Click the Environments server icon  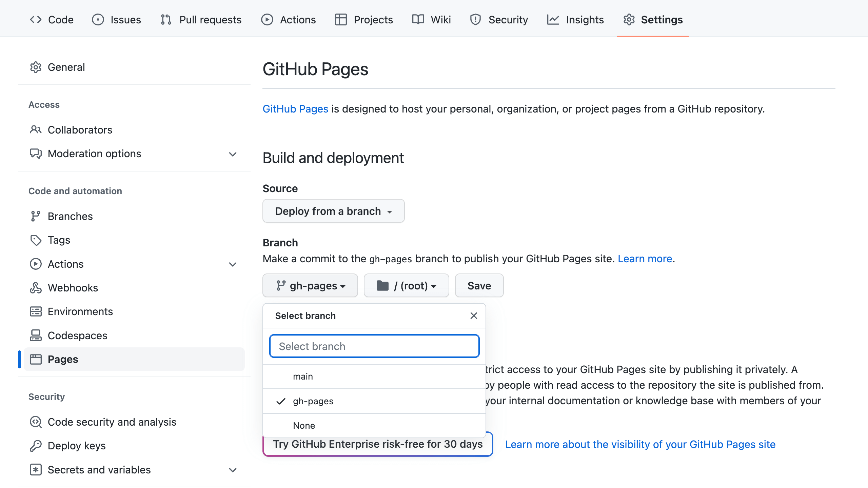click(36, 311)
